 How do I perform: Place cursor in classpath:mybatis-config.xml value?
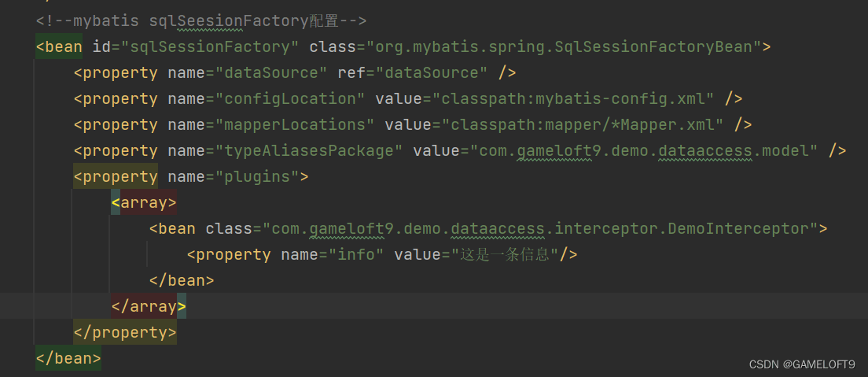[573, 99]
